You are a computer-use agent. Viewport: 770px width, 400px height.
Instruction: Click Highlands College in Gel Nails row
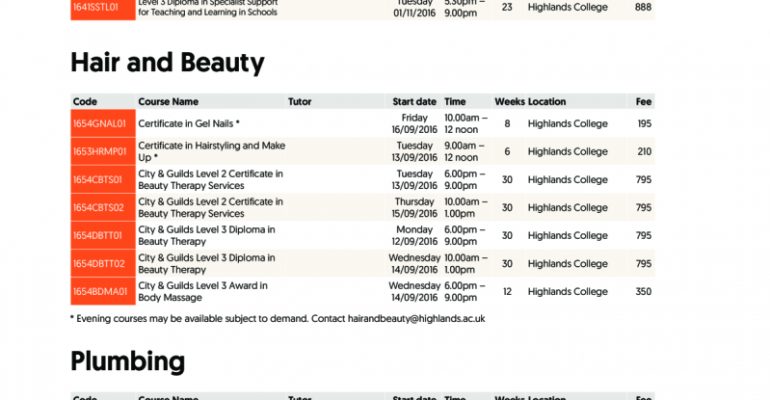coord(568,124)
